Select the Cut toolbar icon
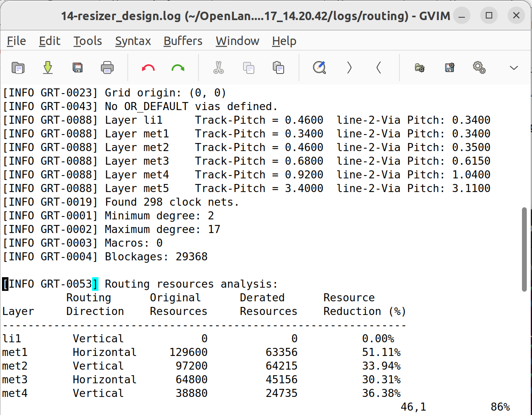 click(x=219, y=67)
